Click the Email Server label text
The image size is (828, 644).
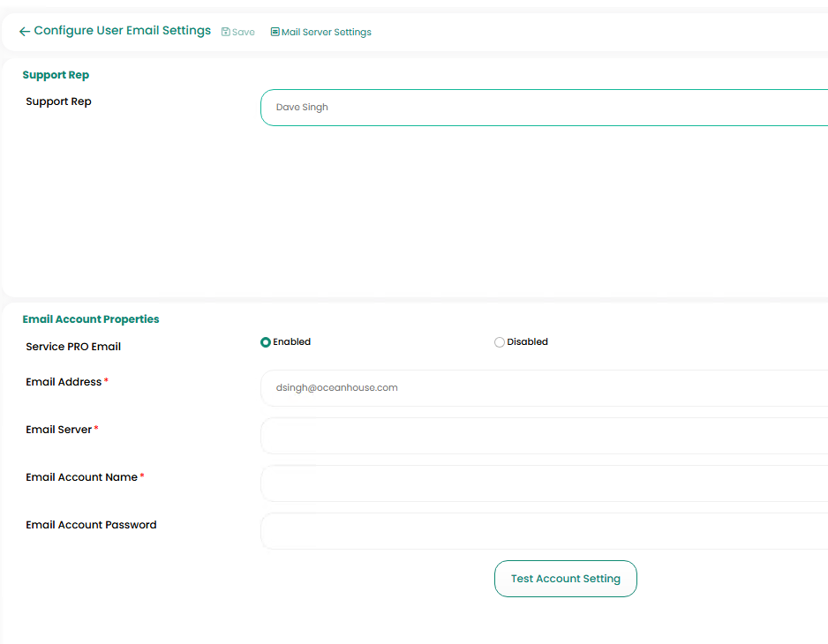[59, 430]
